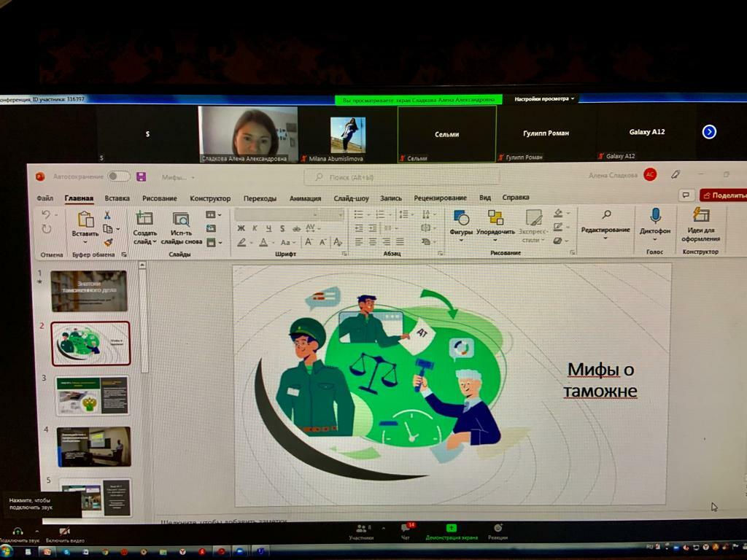747x560 pixels.
Task: Click the New Slide icon
Action: pyautogui.click(x=144, y=218)
